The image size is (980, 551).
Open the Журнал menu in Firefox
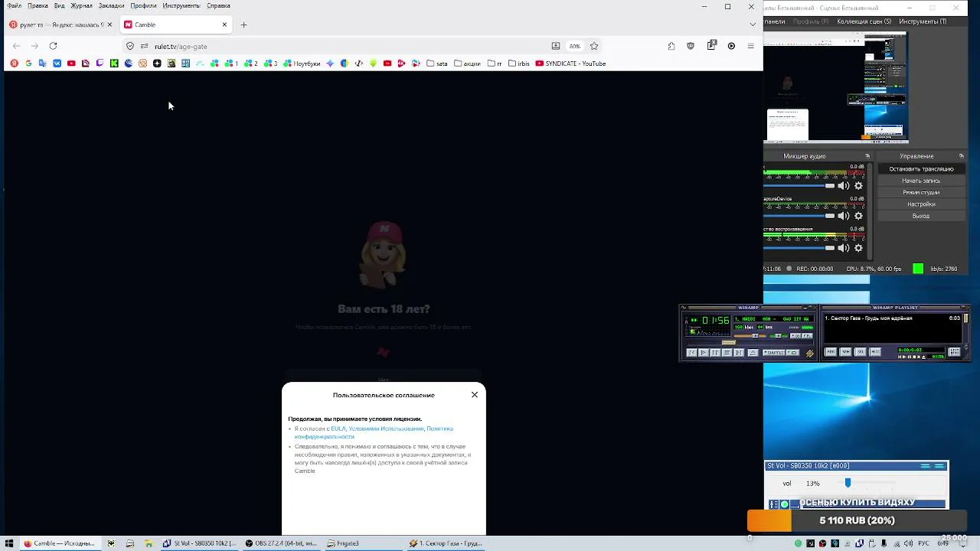point(81,6)
